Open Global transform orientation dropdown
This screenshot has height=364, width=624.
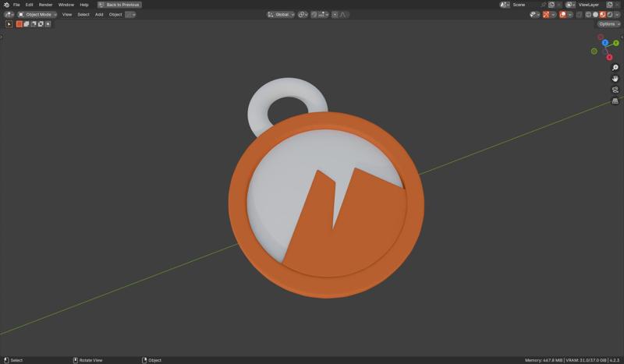(x=281, y=14)
